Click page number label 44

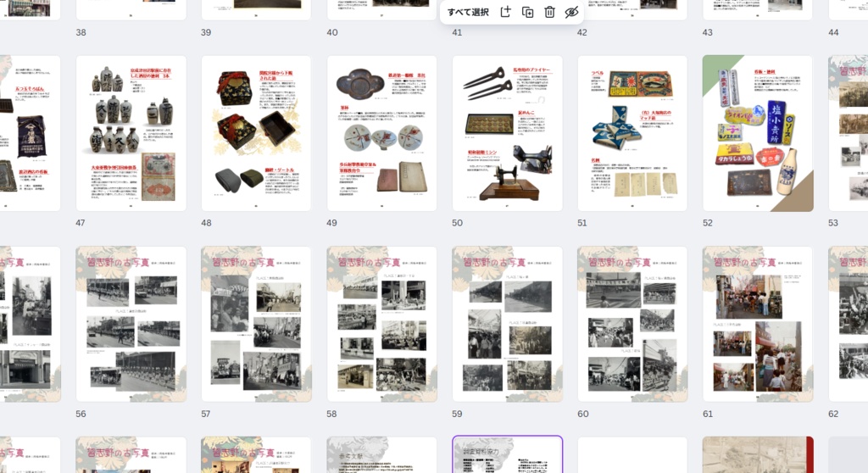point(834,33)
